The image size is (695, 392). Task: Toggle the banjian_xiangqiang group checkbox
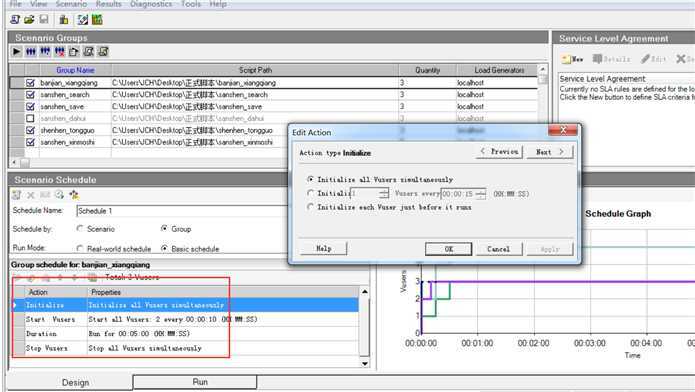(30, 83)
